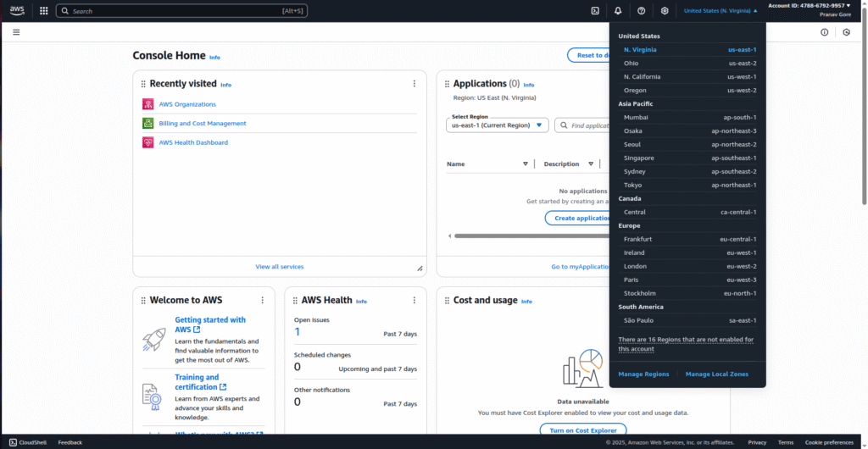
Task: Grab the Applications widget drag handle
Action: pyautogui.click(x=447, y=84)
